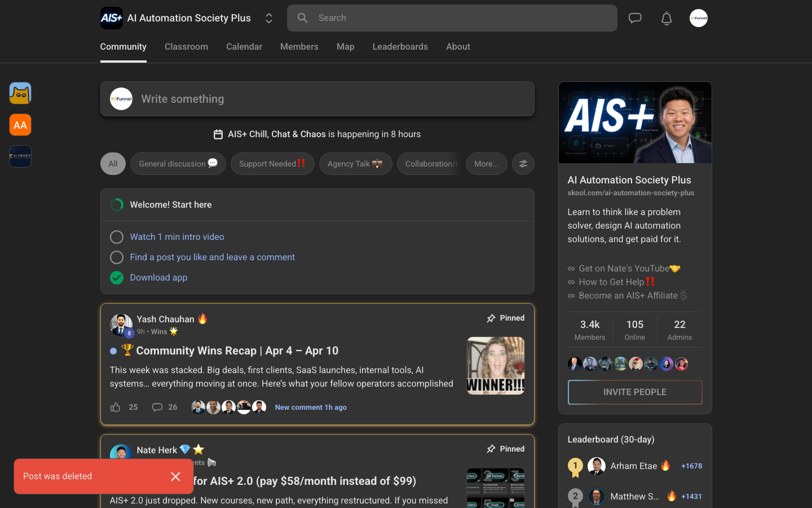Viewport: 812px width, 508px height.
Task: Open the notifications bell
Action: point(667,18)
